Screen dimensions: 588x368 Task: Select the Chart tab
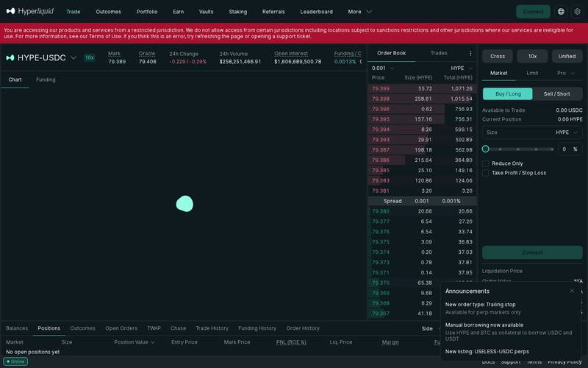pyautogui.click(x=15, y=79)
